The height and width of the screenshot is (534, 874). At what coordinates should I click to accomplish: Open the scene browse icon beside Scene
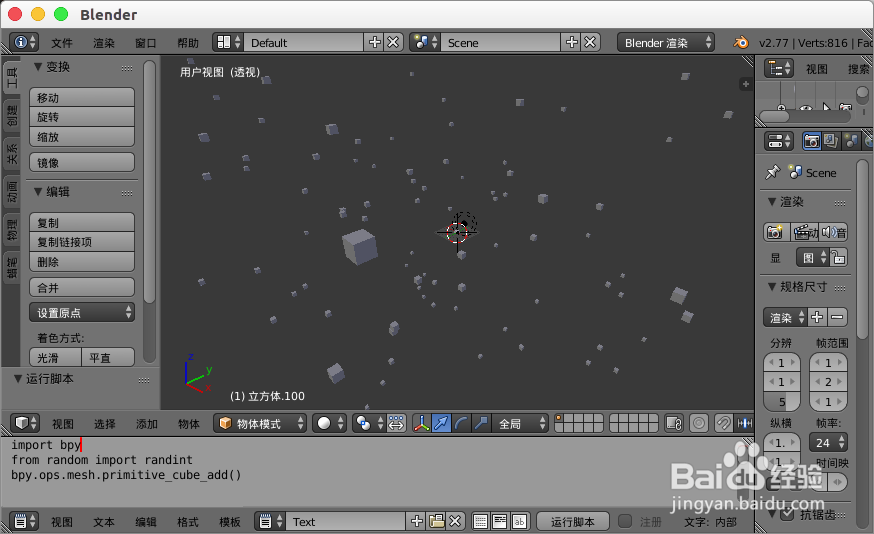[x=426, y=42]
